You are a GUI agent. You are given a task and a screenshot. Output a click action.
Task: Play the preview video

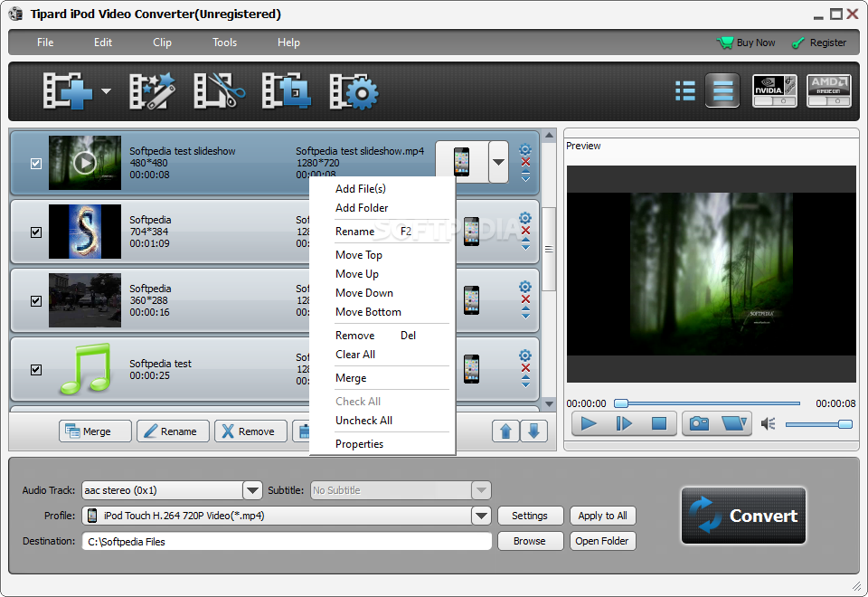click(x=589, y=423)
